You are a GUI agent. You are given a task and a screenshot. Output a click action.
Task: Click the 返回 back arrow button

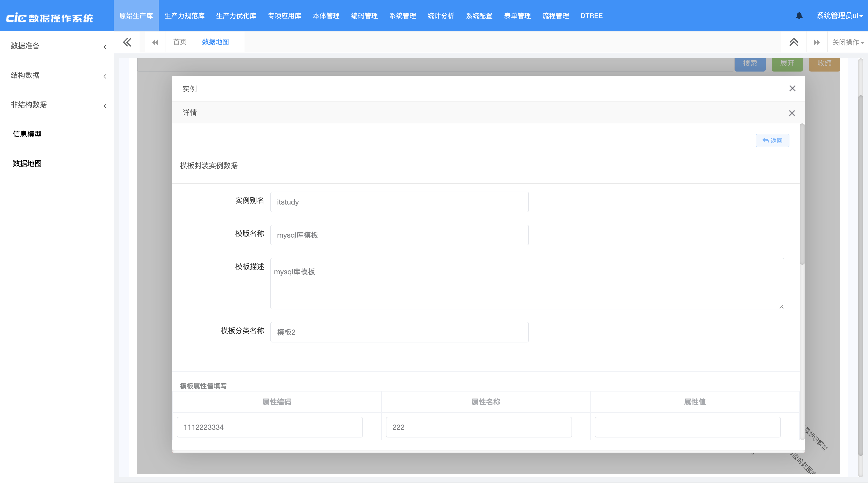pos(772,140)
